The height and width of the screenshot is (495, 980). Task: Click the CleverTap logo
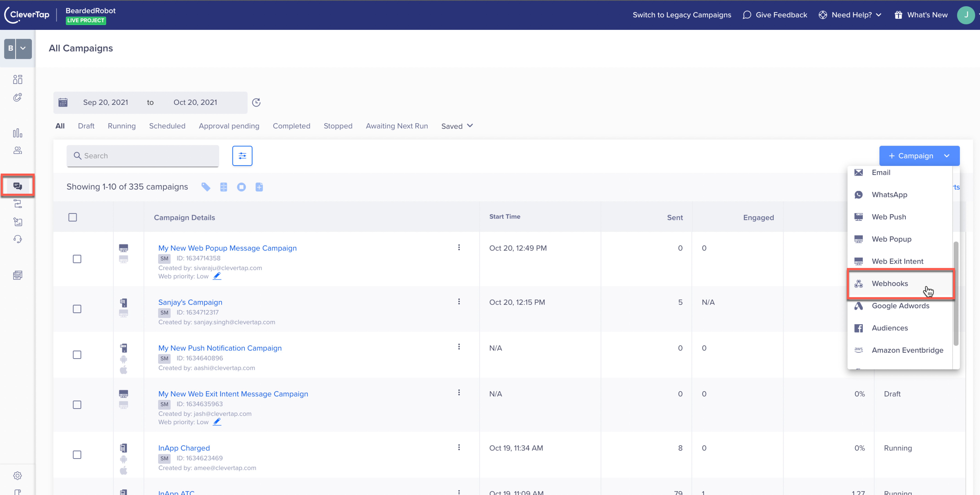pyautogui.click(x=27, y=15)
